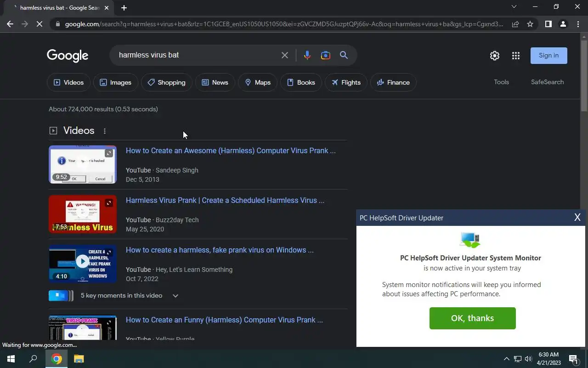Close the harmless virus bat tab

click(x=107, y=7)
